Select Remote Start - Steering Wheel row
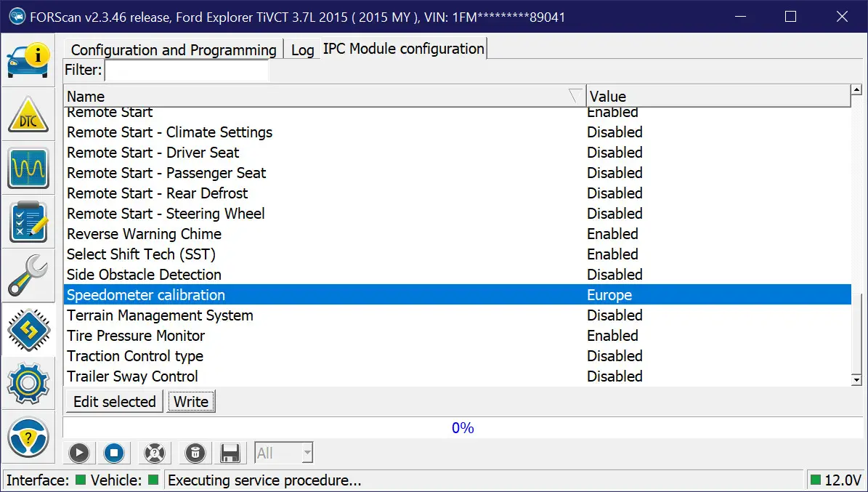Image resolution: width=868 pixels, height=492 pixels. point(458,214)
